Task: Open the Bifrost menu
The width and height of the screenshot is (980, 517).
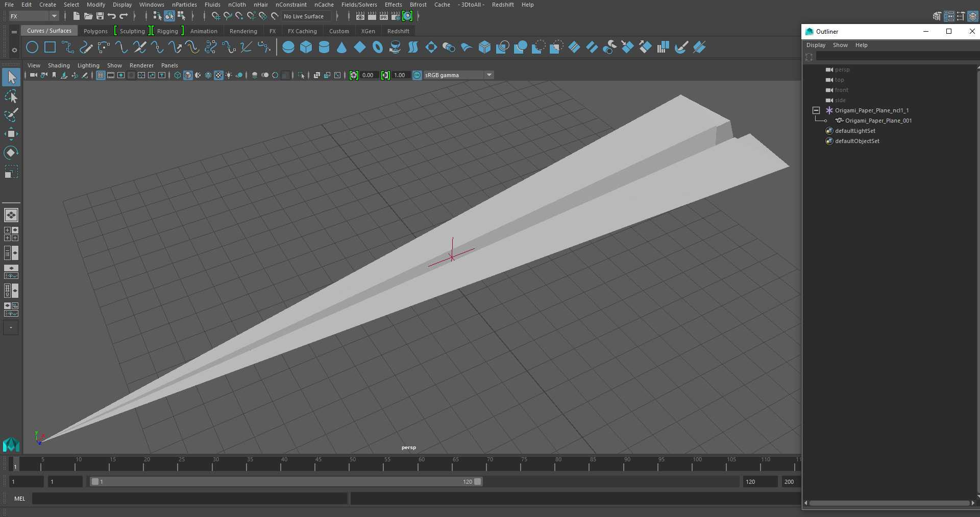Action: pos(418,5)
